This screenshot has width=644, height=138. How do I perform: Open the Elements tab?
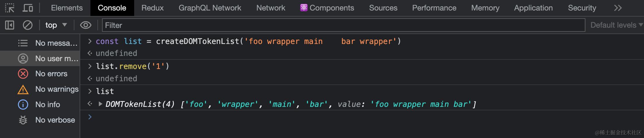(67, 8)
